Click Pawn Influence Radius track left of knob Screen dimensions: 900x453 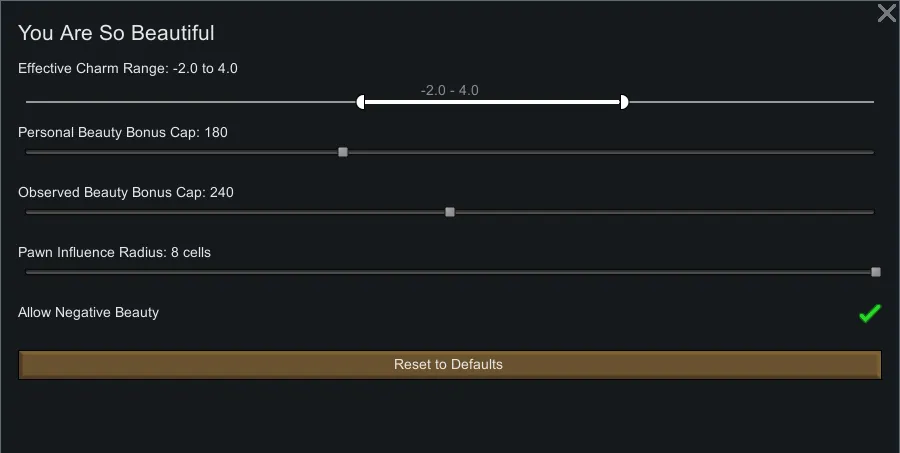coord(450,272)
